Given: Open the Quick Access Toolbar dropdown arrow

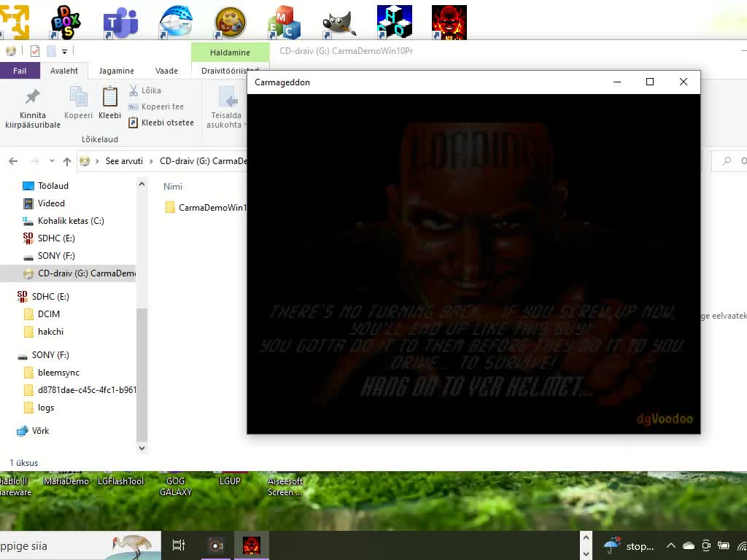Looking at the screenshot, I should 64,50.
